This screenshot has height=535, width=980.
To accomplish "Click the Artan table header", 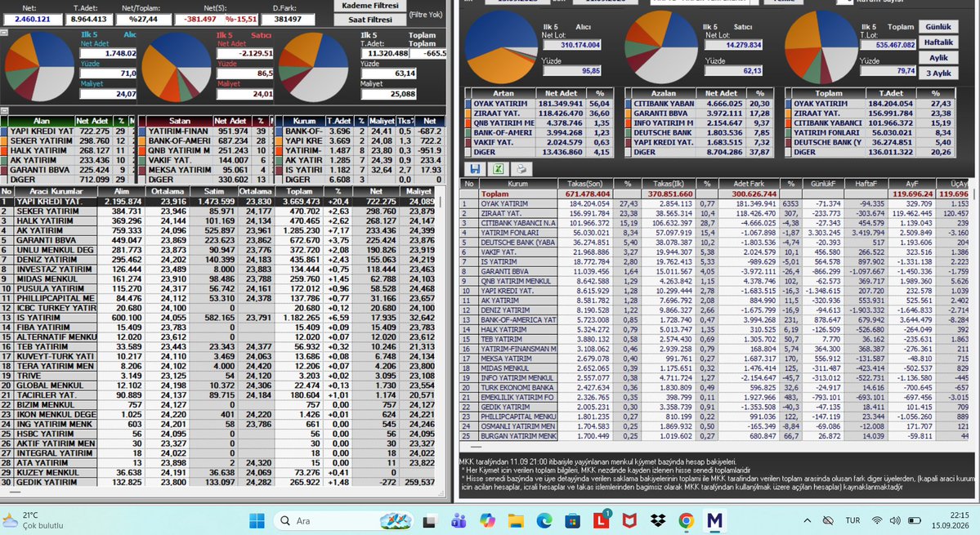I will 503,93.
